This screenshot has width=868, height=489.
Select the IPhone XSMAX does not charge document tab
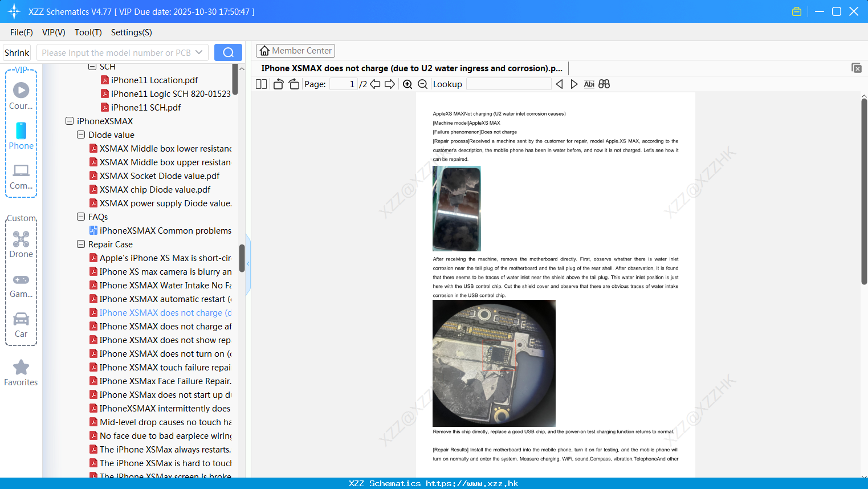[411, 68]
